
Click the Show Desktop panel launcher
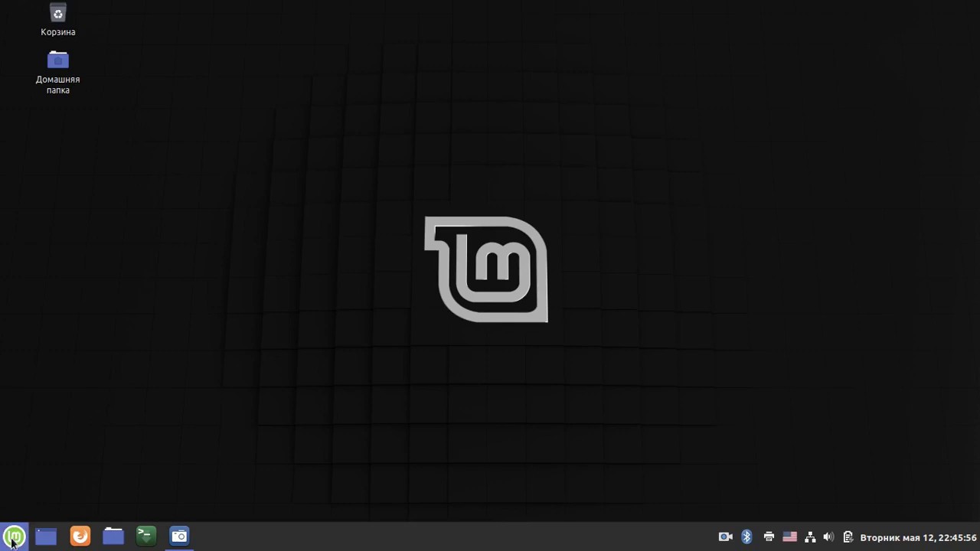(46, 536)
